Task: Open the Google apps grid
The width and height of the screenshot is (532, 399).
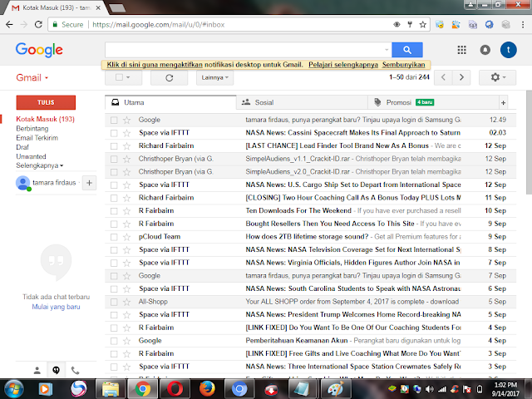Action: [461, 50]
